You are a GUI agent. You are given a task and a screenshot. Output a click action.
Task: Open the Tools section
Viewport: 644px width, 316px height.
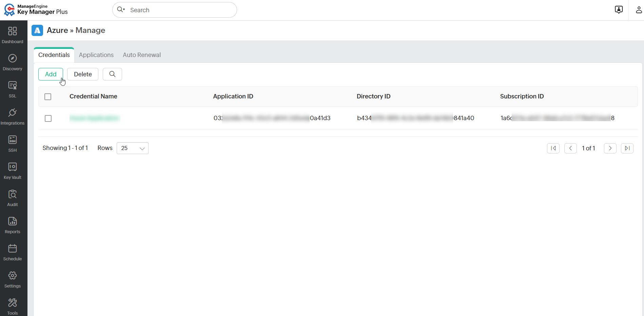(x=13, y=306)
